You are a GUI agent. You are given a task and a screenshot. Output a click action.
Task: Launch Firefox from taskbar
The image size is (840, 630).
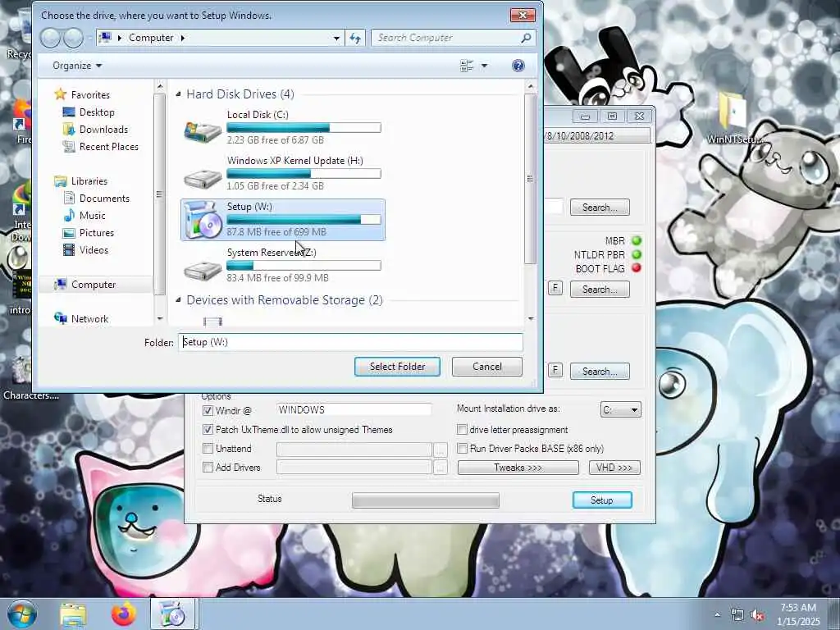[124, 614]
